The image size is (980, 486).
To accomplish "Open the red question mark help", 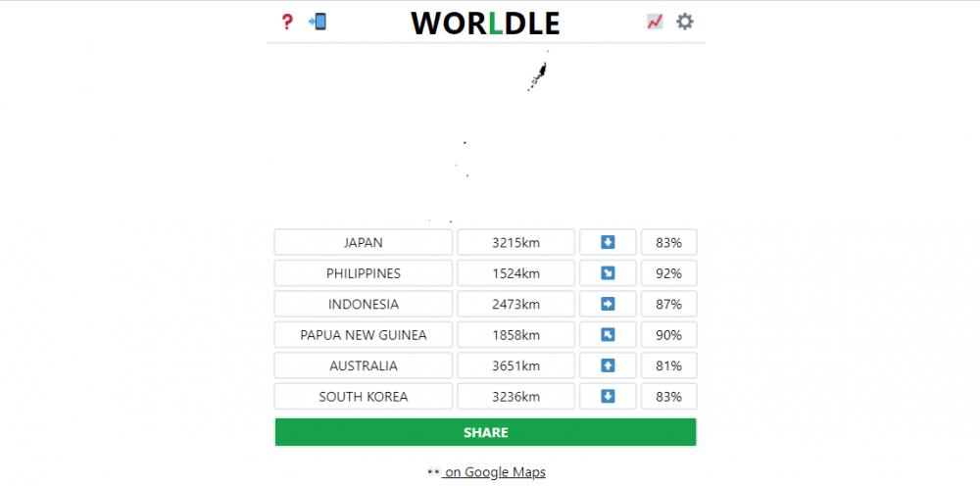I will (x=287, y=22).
